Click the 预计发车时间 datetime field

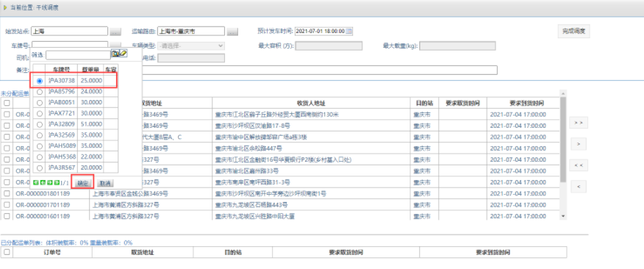(x=323, y=31)
